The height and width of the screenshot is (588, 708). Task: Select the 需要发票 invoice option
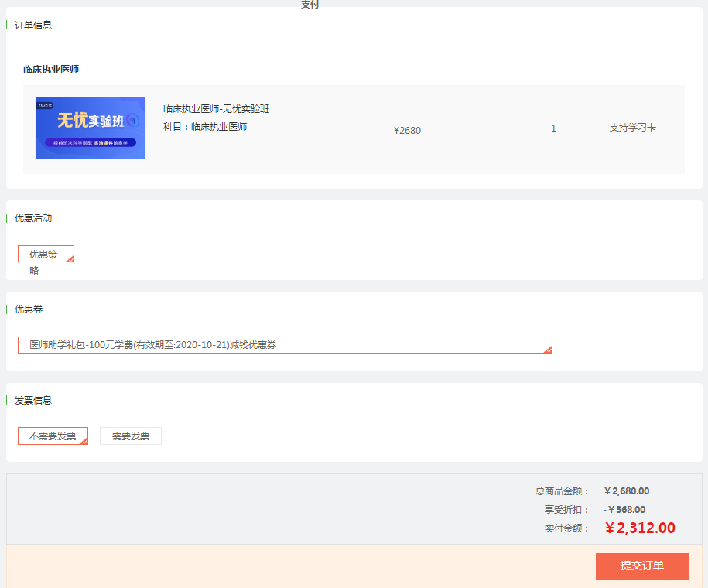coord(131,436)
